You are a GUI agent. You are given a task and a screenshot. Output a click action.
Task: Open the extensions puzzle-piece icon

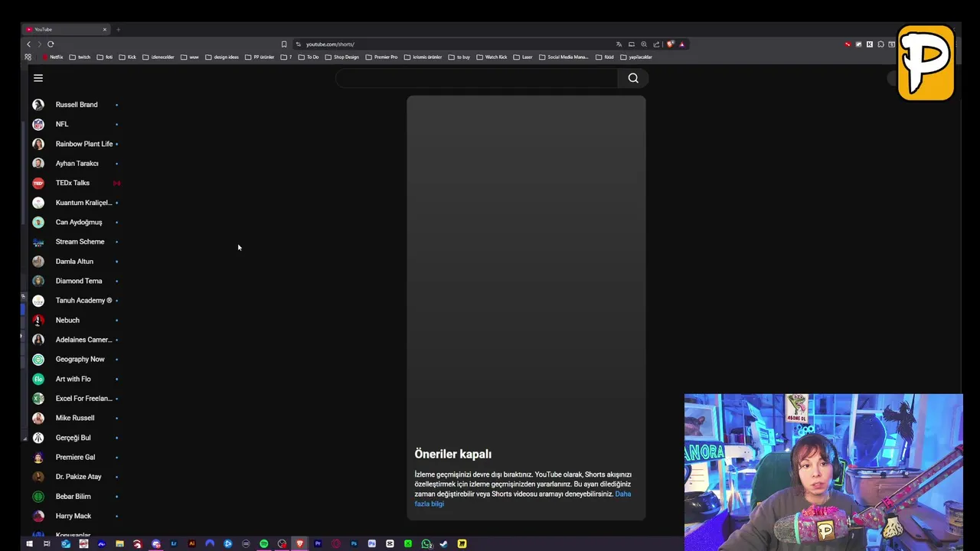tap(880, 44)
